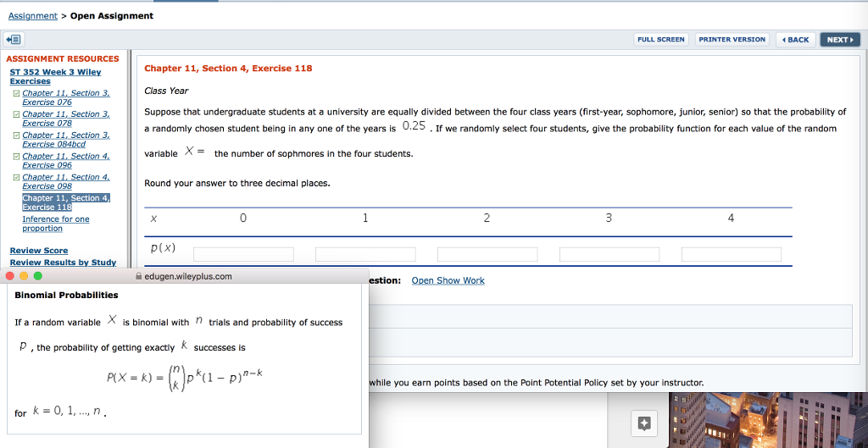Screen dimensions: 868x448
Task: Open the PRINTER VERSION
Action: (x=732, y=40)
